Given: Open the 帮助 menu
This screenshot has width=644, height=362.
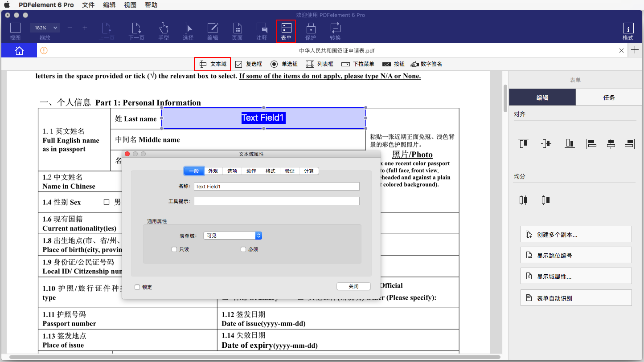Looking at the screenshot, I should click(x=151, y=5).
